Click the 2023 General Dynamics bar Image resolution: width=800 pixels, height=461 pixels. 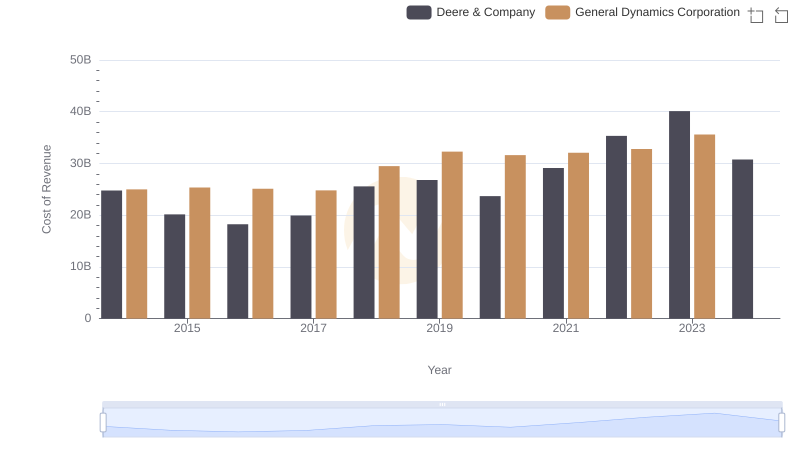coord(705,226)
